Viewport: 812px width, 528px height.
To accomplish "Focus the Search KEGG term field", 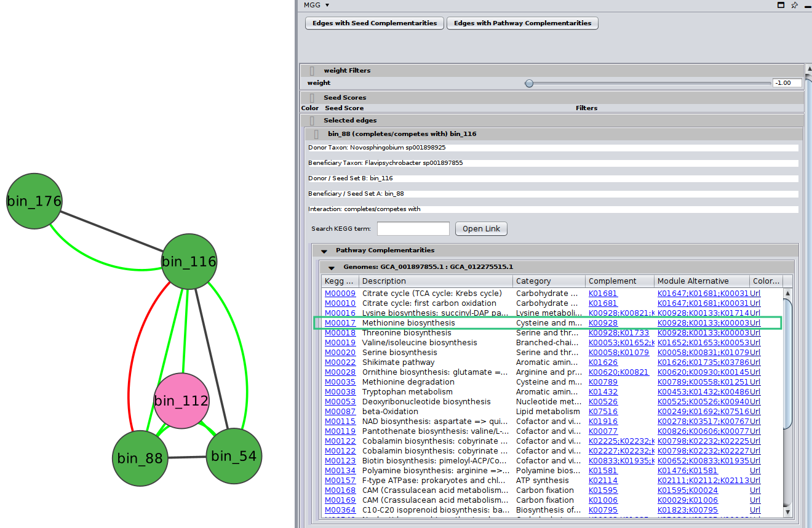I will 413,229.
